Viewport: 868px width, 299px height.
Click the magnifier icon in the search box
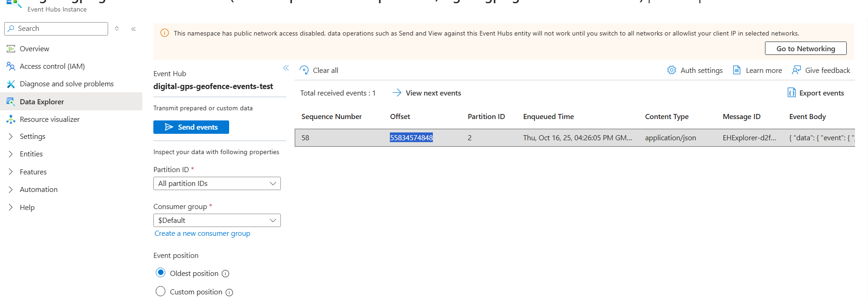point(11,29)
